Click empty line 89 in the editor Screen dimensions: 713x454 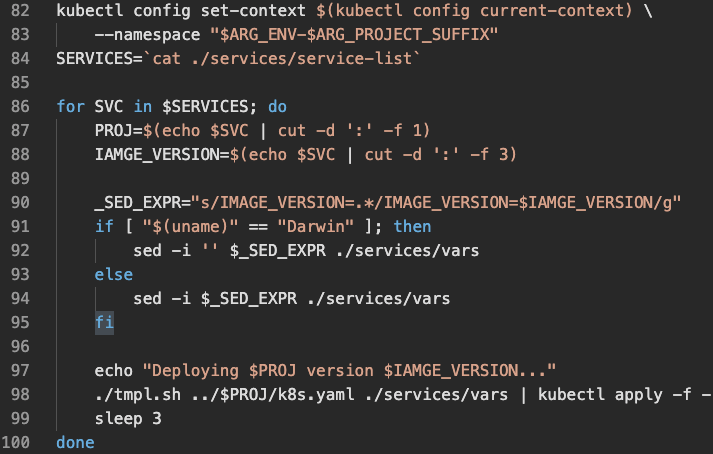coord(364,178)
